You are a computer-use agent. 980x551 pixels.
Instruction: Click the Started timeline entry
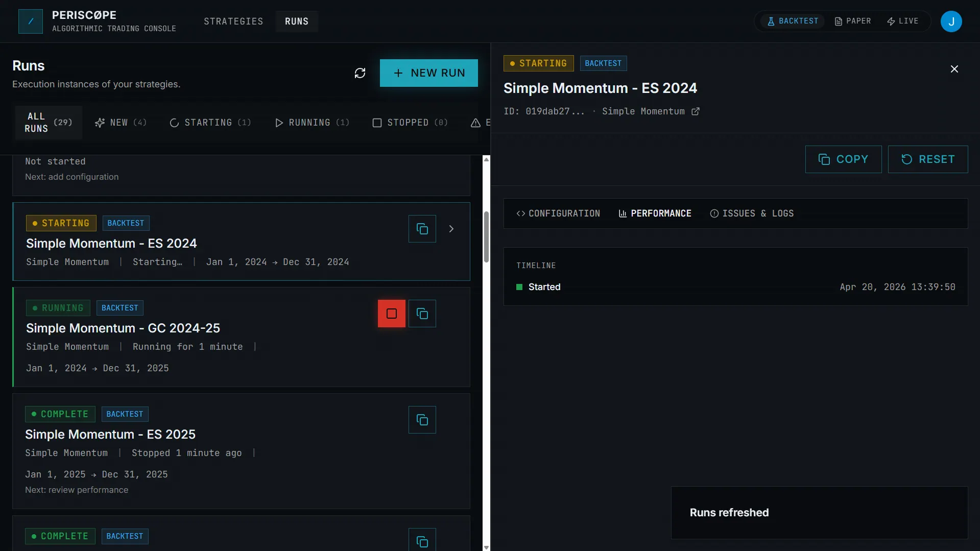(735, 287)
